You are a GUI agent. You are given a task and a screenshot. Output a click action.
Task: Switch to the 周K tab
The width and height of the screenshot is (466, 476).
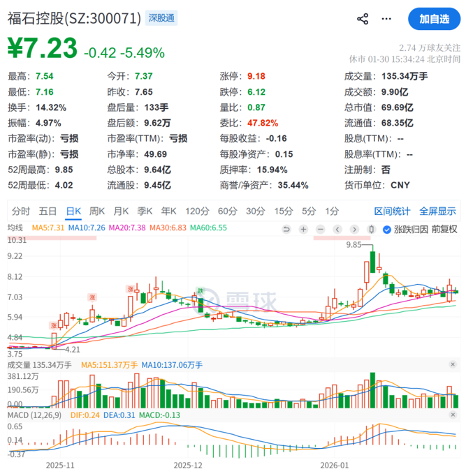tap(96, 211)
